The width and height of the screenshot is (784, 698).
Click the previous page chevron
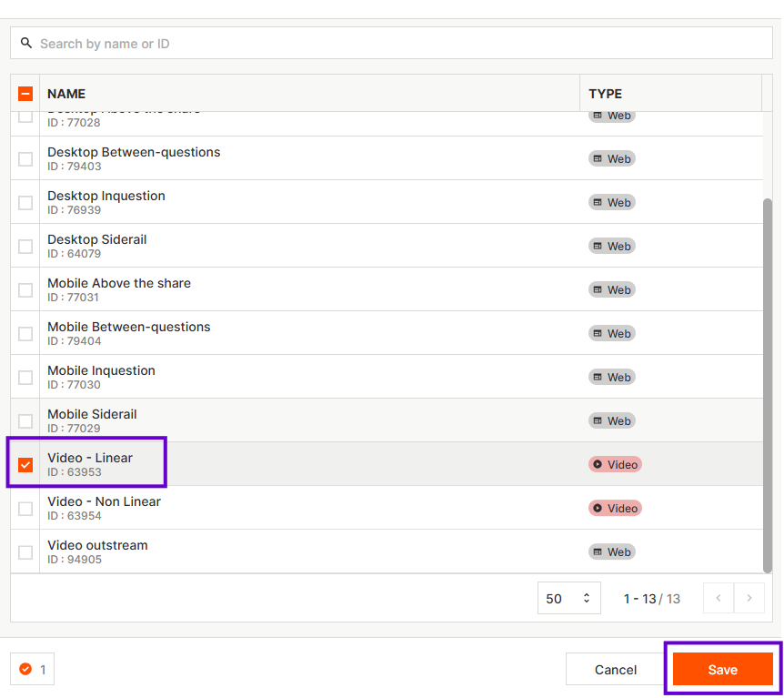(x=719, y=598)
